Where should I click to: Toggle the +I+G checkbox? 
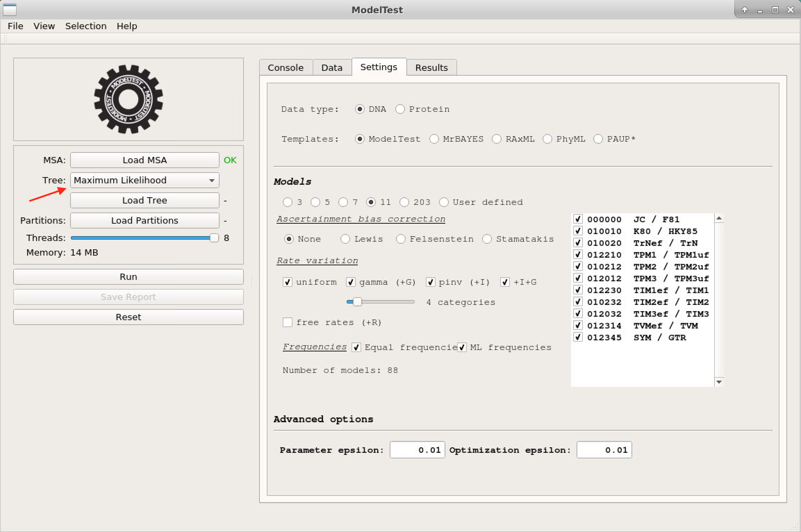505,282
